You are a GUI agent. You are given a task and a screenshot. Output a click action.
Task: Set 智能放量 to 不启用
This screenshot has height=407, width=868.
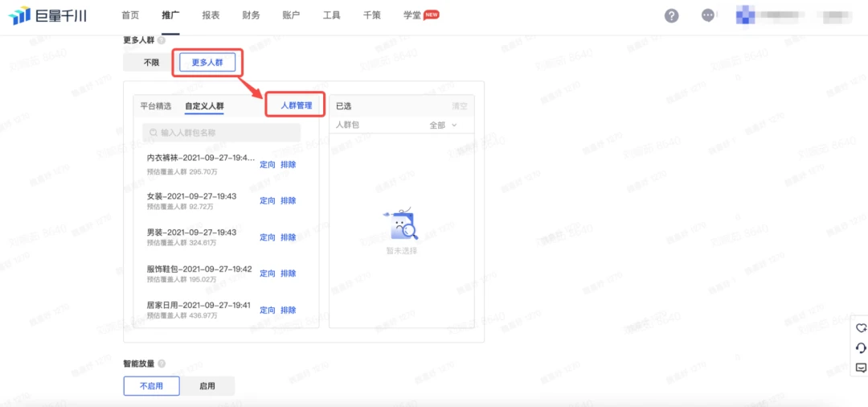(151, 386)
